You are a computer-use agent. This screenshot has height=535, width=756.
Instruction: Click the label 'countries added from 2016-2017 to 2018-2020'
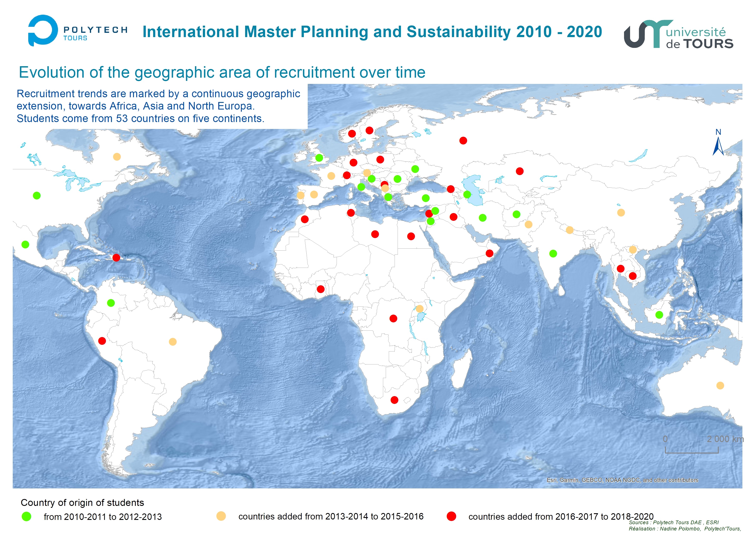561,516
